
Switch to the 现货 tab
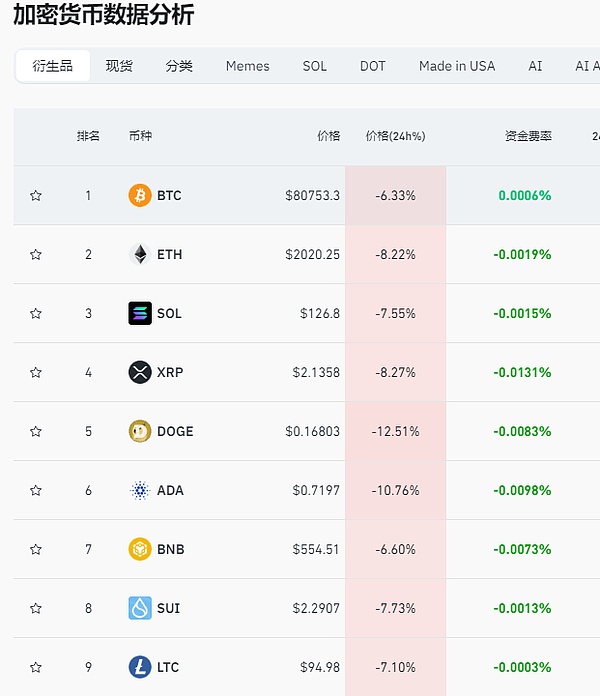(119, 66)
